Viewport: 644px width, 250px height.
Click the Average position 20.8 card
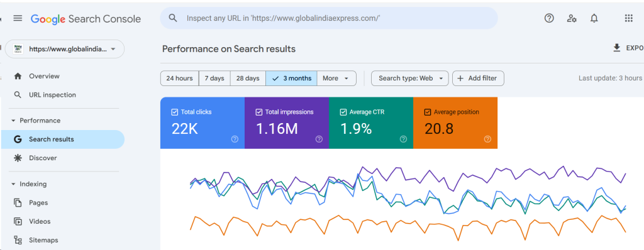click(455, 122)
